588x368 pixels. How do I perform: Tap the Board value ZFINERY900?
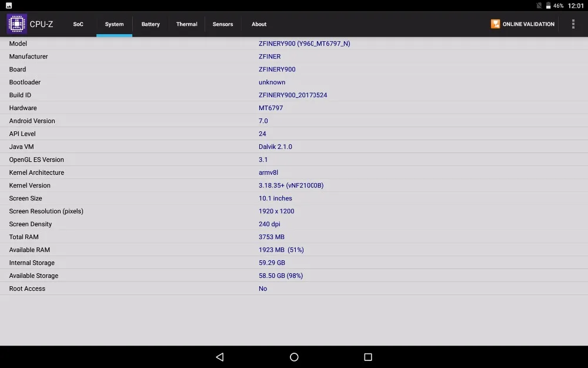tap(277, 69)
